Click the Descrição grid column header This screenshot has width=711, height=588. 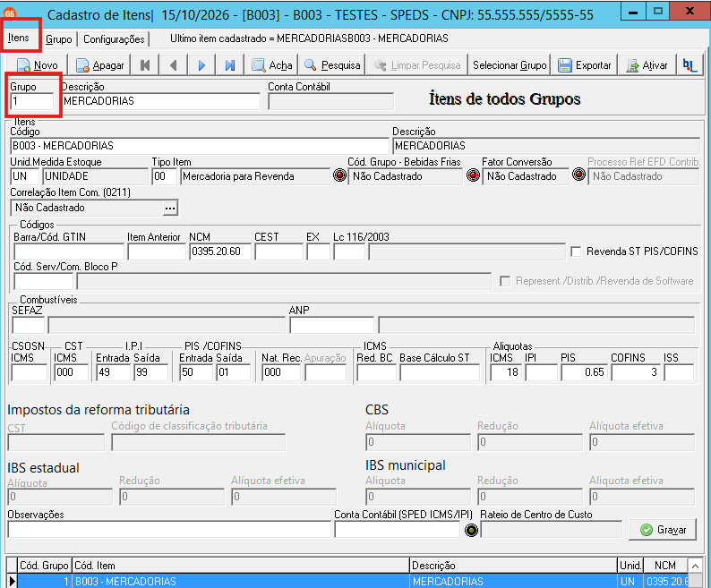514,566
